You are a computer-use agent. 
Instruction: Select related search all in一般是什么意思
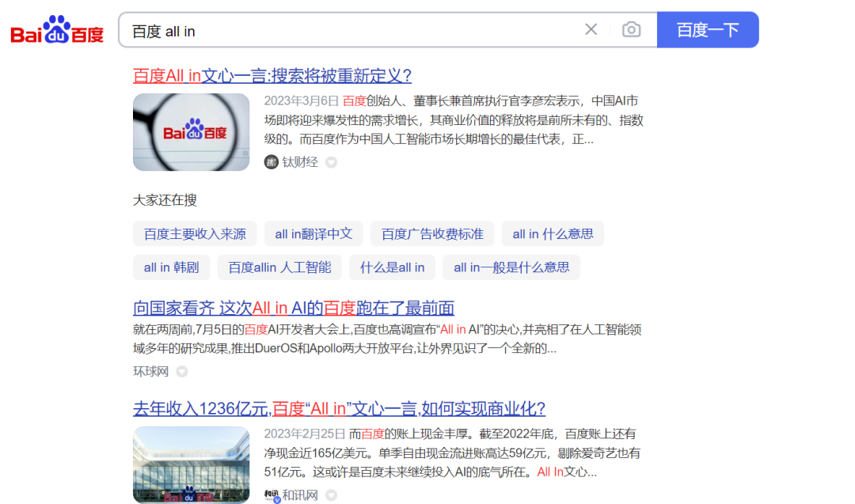coord(511,267)
